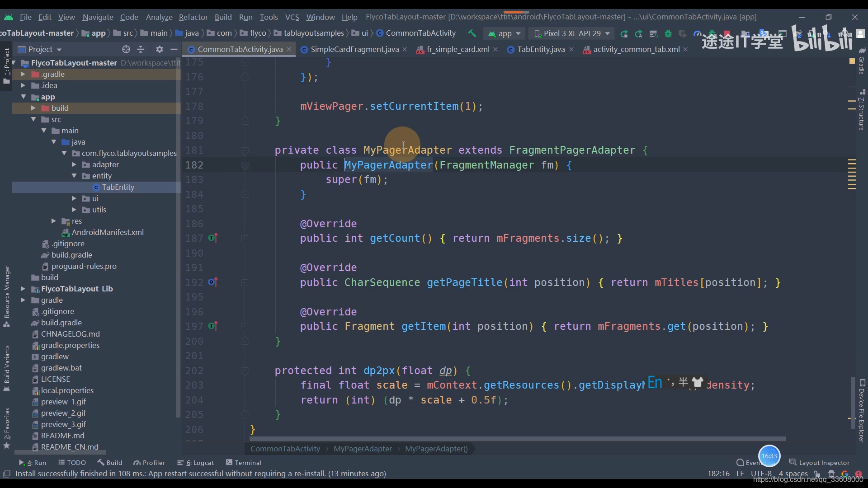Image resolution: width=868 pixels, height=488 pixels.
Task: Close the activity_common_tab.xml tab
Action: 685,49
